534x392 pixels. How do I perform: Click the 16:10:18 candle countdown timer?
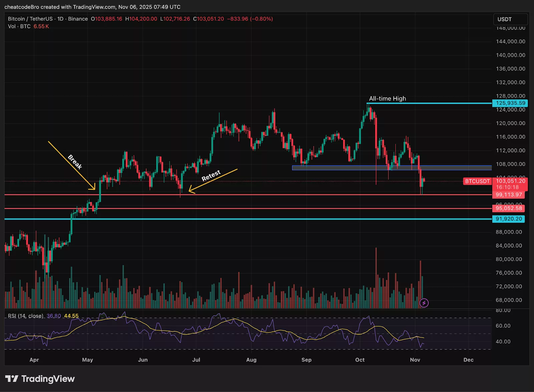click(508, 187)
